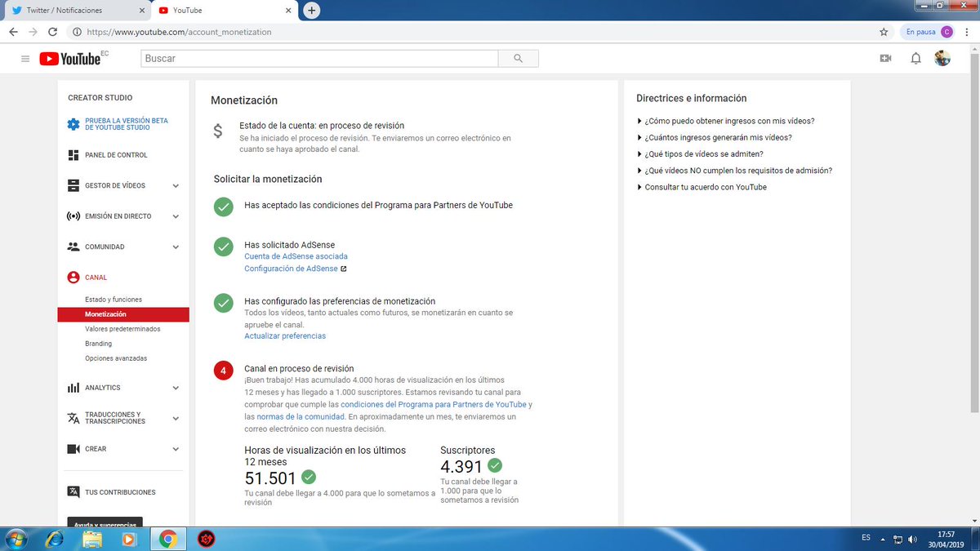Click the Gestor de vídeos icon
Image resolution: width=980 pixels, height=551 pixels.
point(73,185)
